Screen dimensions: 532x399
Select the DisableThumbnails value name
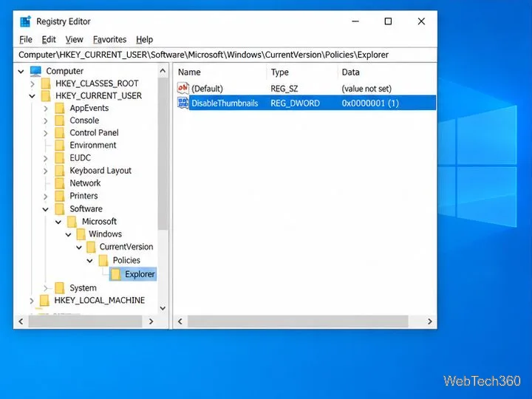coord(225,103)
